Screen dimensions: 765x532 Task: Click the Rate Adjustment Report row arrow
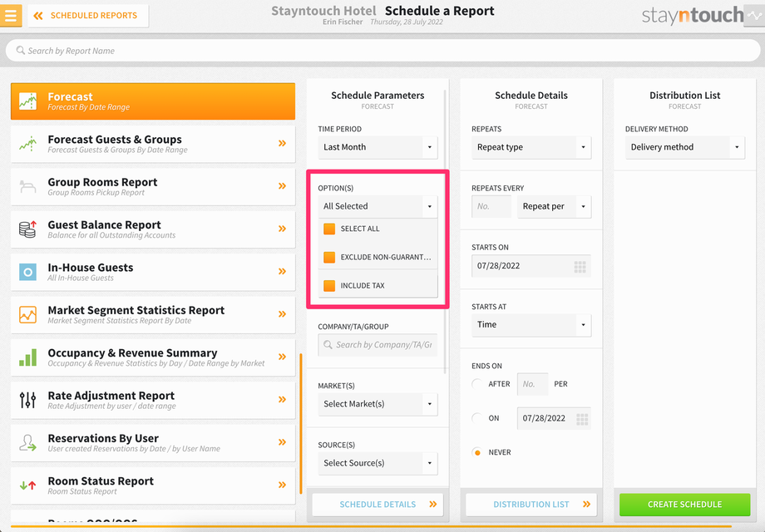click(x=282, y=399)
